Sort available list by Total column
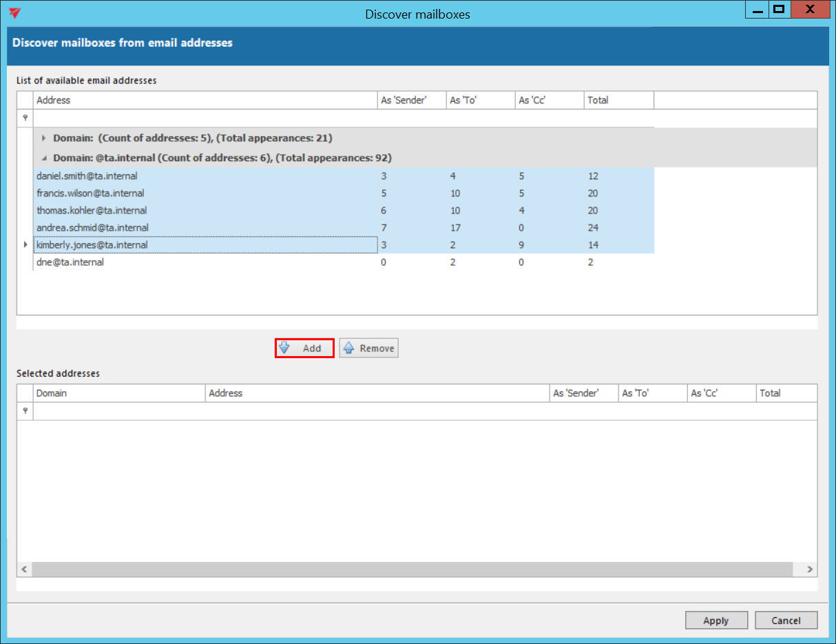The height and width of the screenshot is (644, 836). [x=618, y=101]
